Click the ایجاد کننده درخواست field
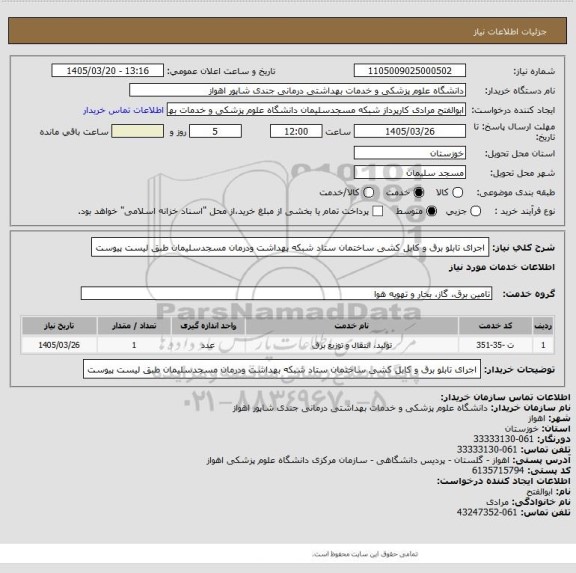Screen dimensions: 576x573 pyautogui.click(x=316, y=110)
